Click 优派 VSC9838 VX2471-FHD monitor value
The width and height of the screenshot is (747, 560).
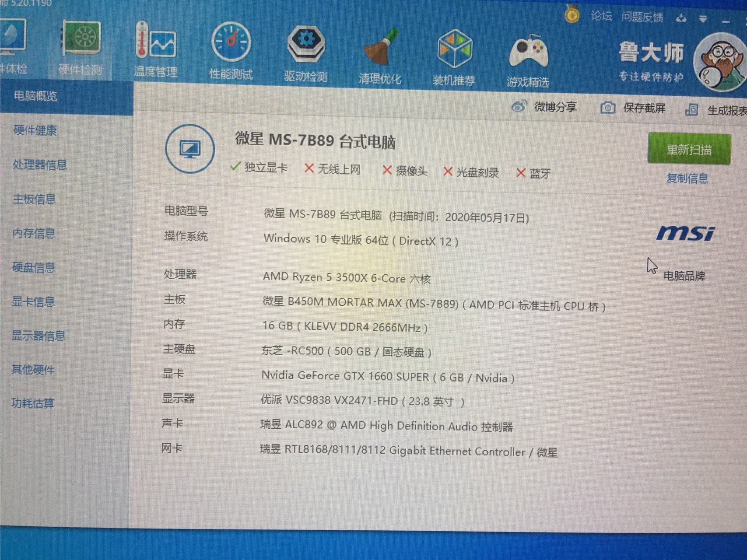(362, 401)
